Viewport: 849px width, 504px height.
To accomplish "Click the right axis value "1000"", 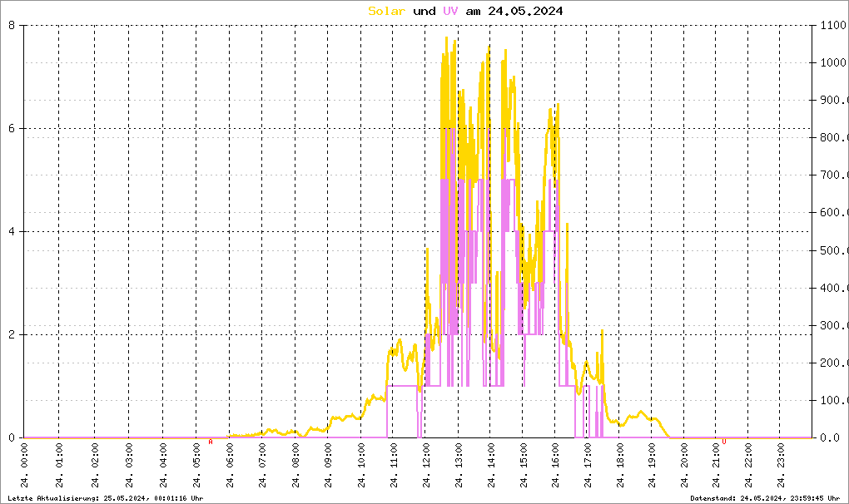I will (832, 62).
